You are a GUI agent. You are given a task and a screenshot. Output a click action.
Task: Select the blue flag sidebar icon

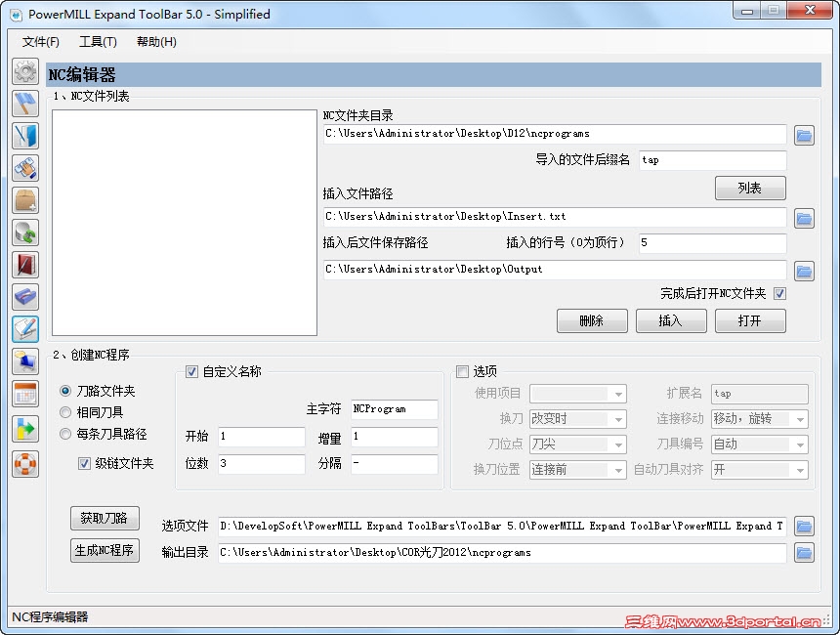point(25,104)
